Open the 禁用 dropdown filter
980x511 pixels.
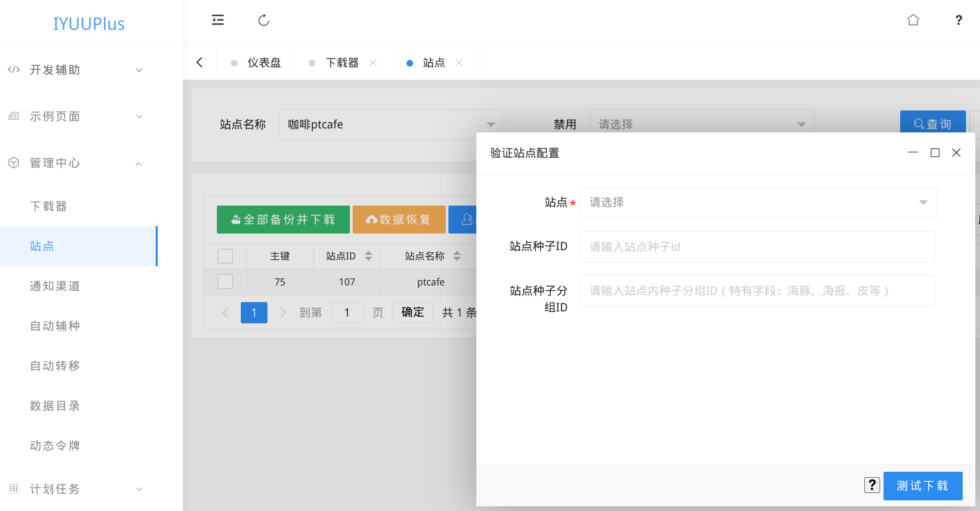pyautogui.click(x=702, y=124)
